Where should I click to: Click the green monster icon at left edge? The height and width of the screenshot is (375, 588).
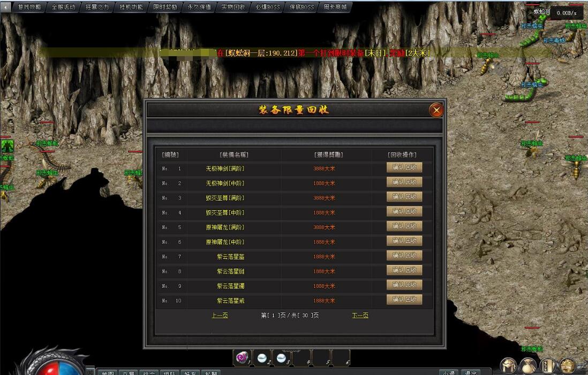(x=7, y=146)
